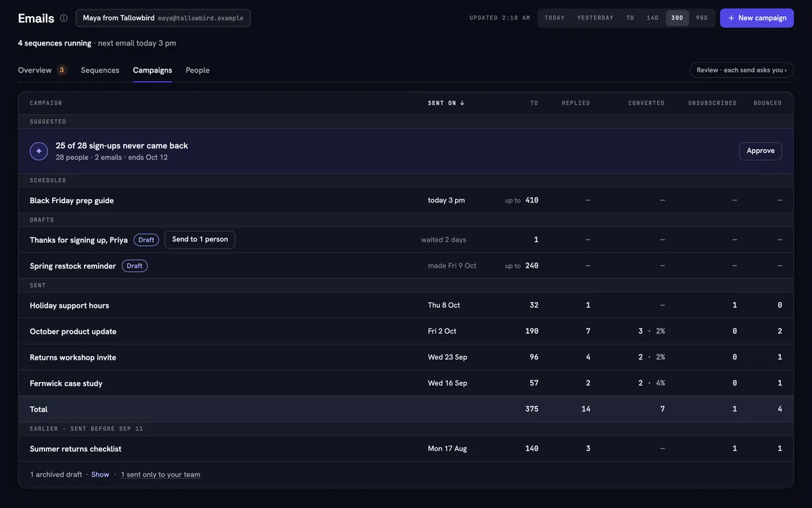
Task: Click the 3 · 2% converted value for October update
Action: 652,332
